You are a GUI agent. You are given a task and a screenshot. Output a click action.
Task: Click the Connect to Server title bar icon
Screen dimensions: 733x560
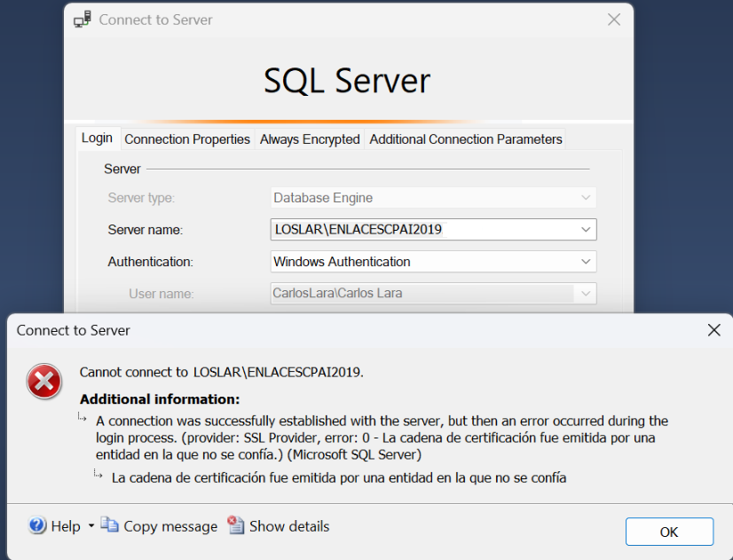tap(83, 20)
